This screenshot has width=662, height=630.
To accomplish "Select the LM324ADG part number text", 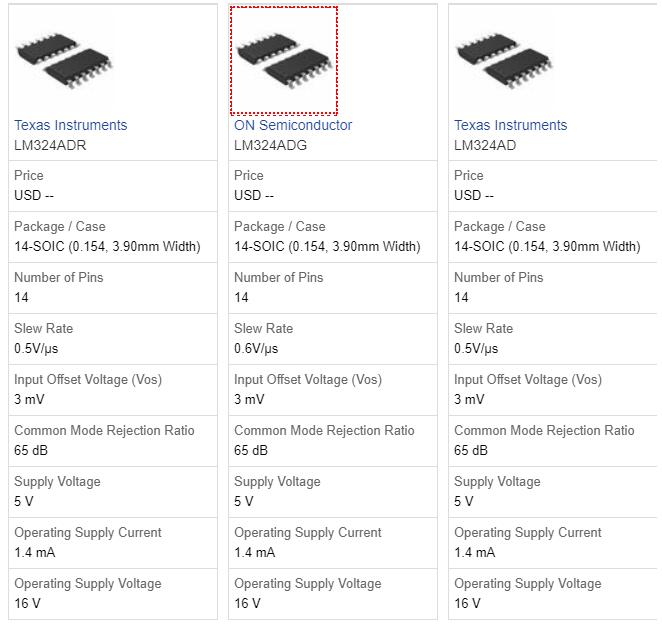I will point(271,145).
